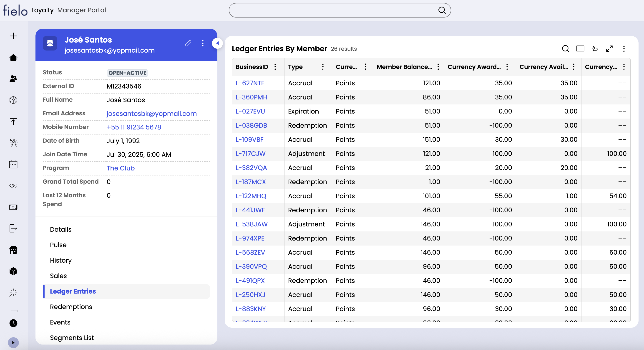This screenshot has width=644, height=350.
Task: Open member header three-dot menu
Action: tap(203, 43)
